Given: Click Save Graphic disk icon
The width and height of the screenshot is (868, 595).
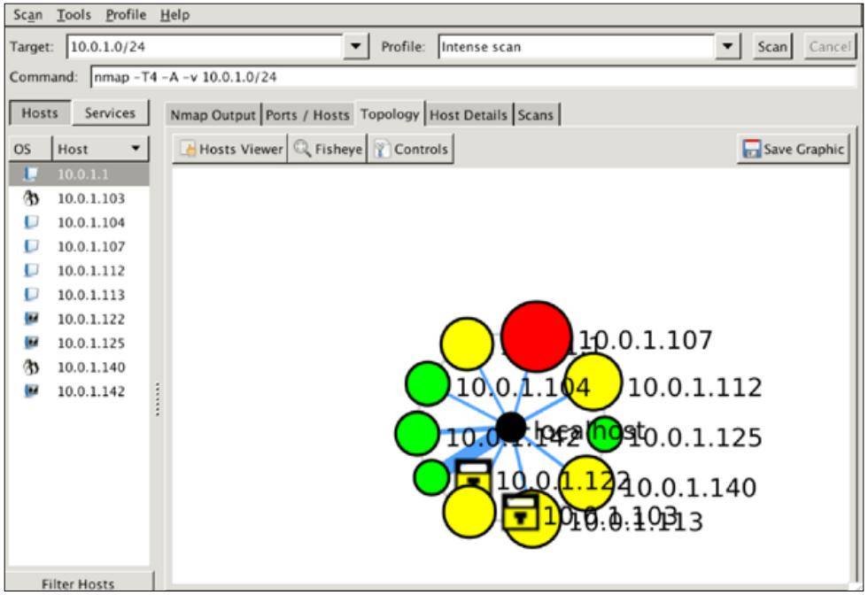Looking at the screenshot, I should point(751,149).
